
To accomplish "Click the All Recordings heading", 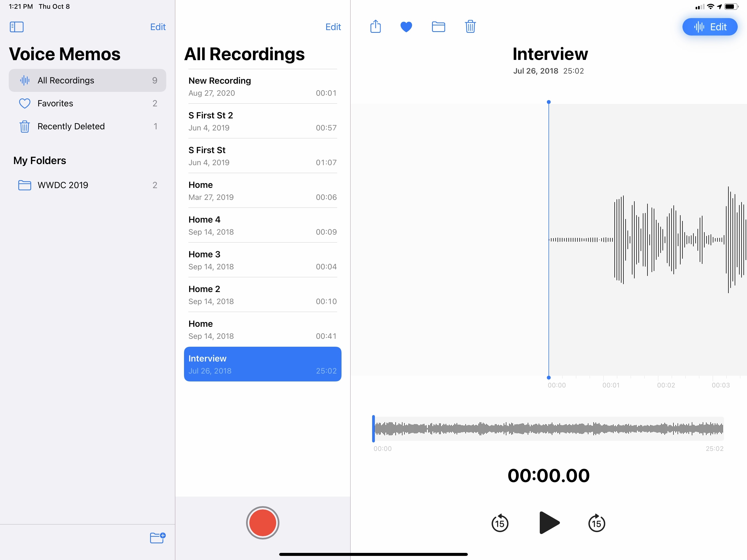I will point(244,54).
